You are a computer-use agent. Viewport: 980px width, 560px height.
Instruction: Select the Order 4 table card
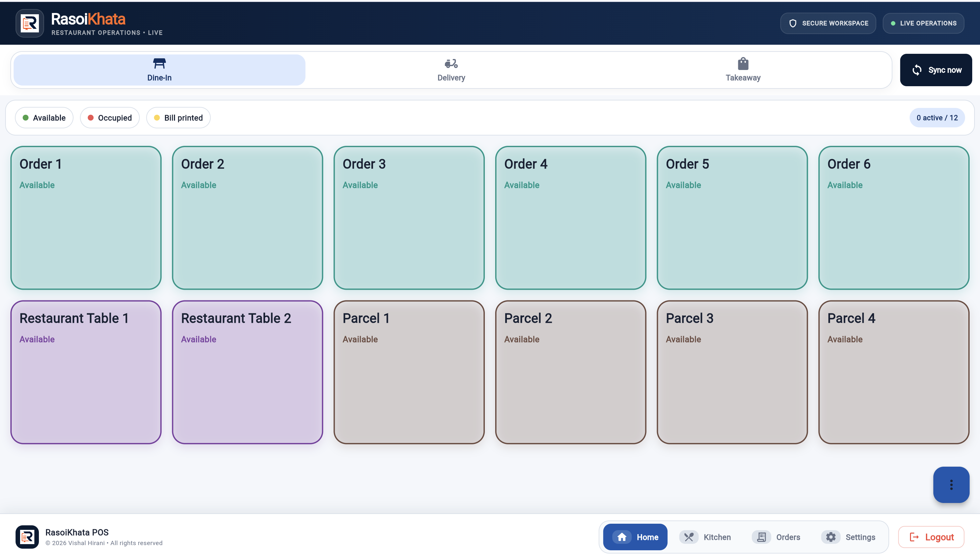coord(570,218)
